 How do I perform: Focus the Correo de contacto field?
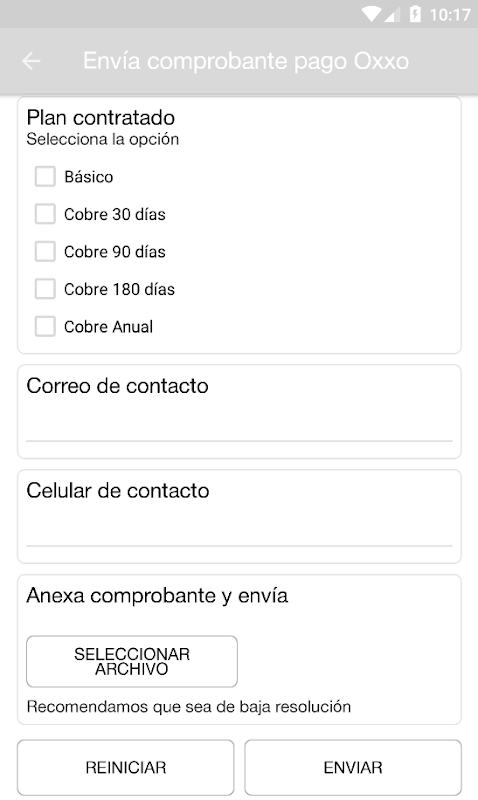tap(239, 427)
